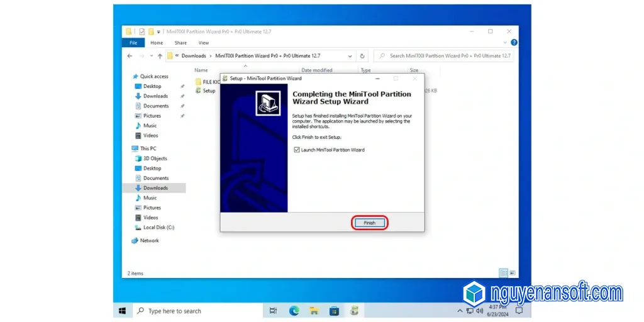Open the Home ribbon tab
Image resolution: width=644 pixels, height=322 pixels.
click(157, 43)
